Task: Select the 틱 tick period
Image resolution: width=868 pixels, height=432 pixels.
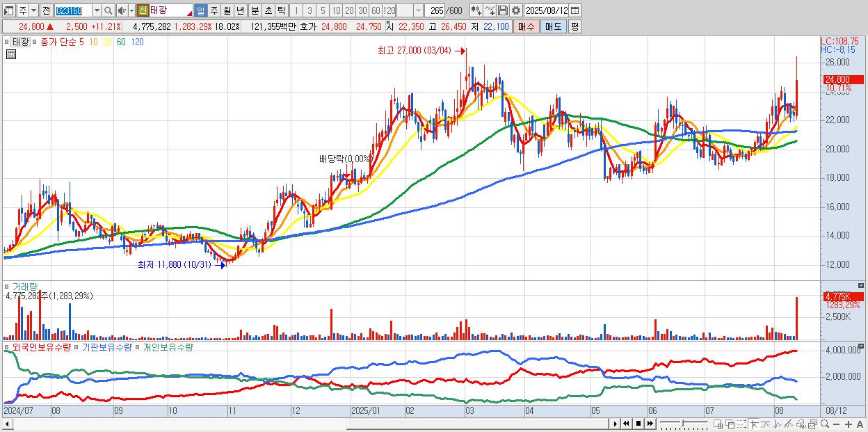Action: coord(281,10)
